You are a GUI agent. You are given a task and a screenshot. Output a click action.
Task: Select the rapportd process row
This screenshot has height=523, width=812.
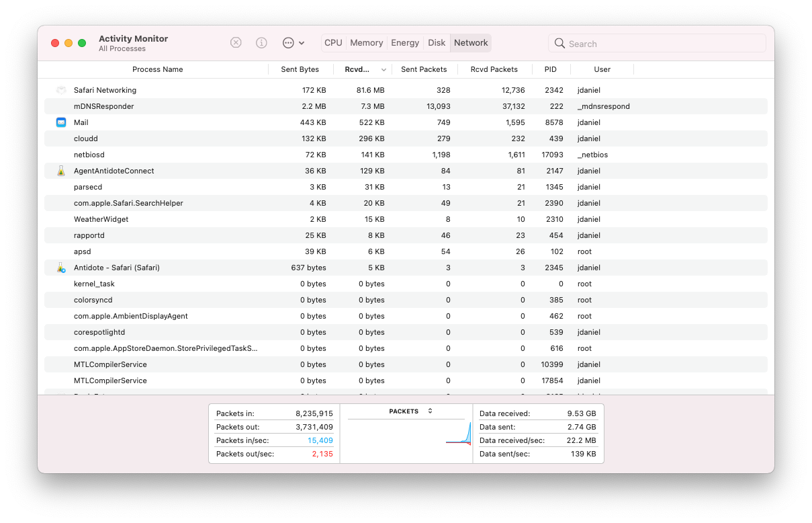(x=406, y=235)
